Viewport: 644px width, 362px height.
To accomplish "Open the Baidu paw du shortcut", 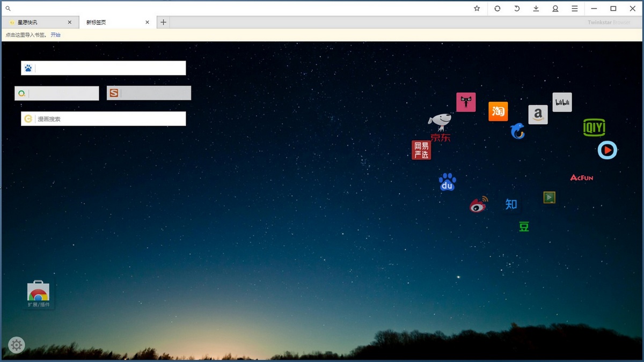I will click(447, 182).
